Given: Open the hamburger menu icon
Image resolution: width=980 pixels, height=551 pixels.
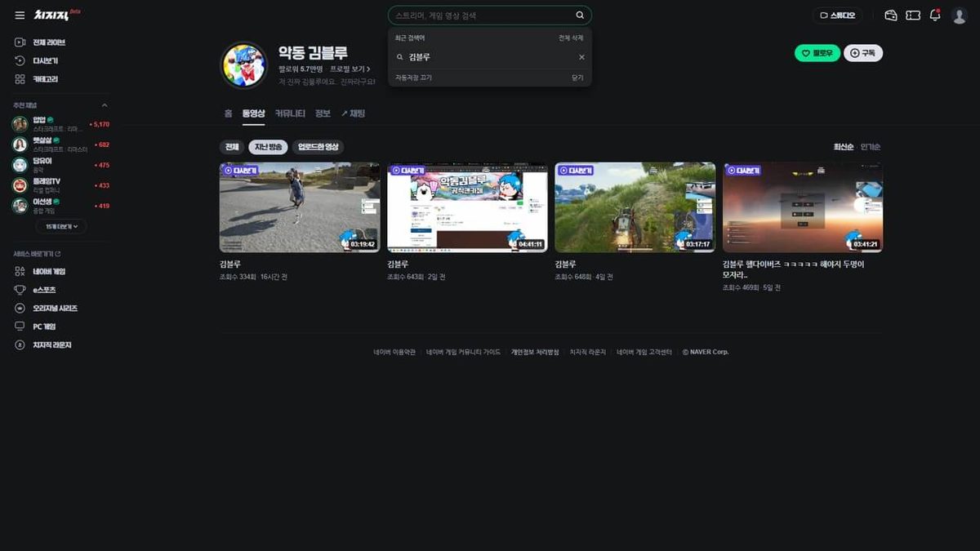Looking at the screenshot, I should tap(20, 16).
